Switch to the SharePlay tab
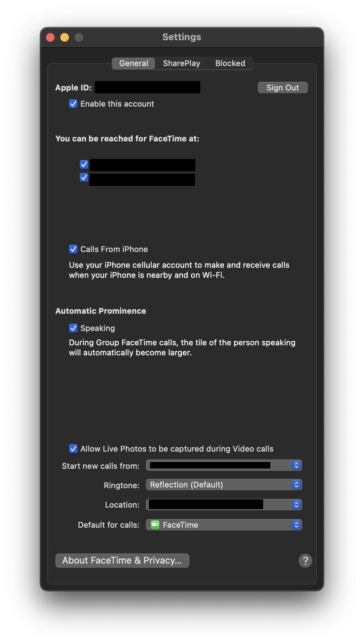This screenshot has height=644, width=364. 181,63
